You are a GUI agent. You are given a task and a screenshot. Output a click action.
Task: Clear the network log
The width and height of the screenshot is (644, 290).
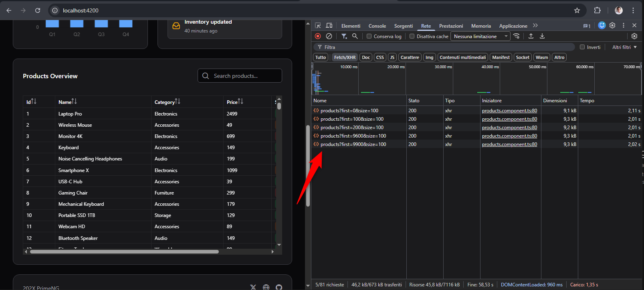tap(329, 36)
